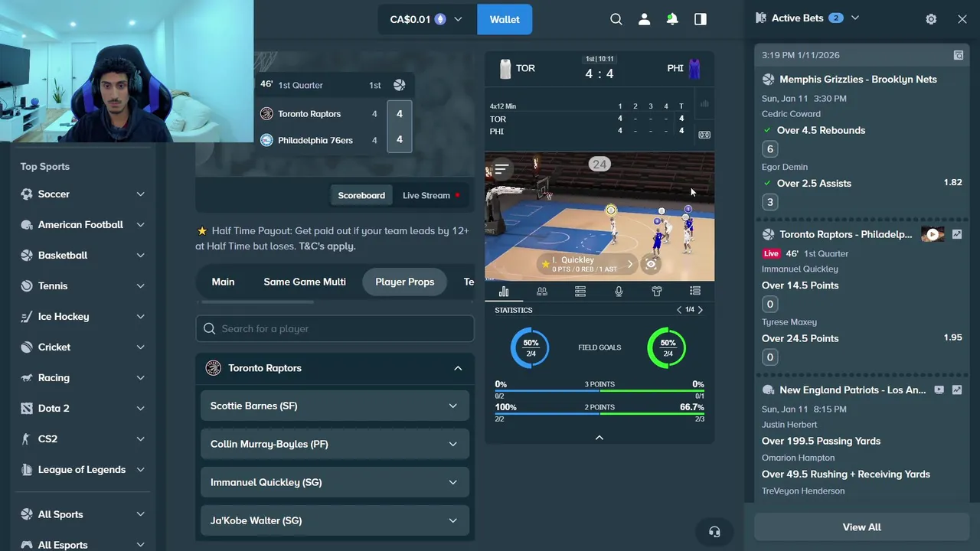Switch to the Scoreboard view
The image size is (980, 551).
[x=361, y=195]
